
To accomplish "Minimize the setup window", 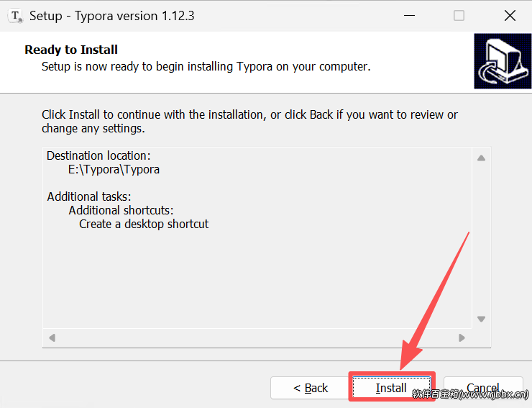I will [410, 16].
